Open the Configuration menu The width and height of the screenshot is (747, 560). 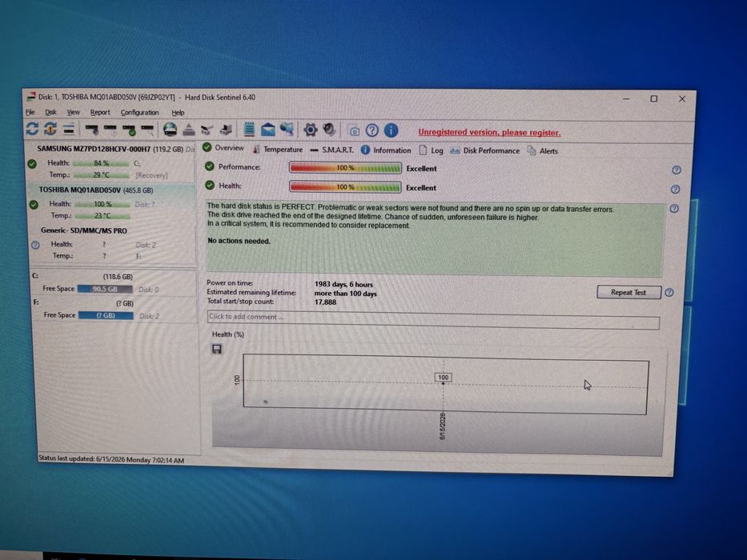139,113
